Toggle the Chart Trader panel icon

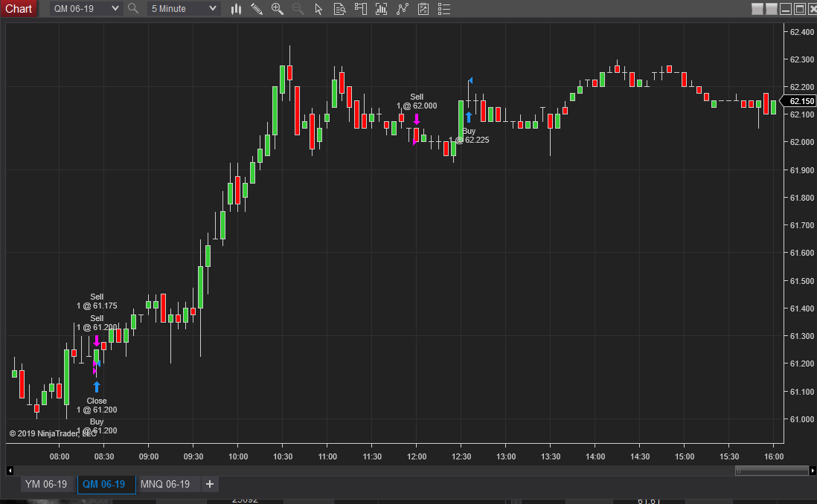pyautogui.click(x=361, y=9)
